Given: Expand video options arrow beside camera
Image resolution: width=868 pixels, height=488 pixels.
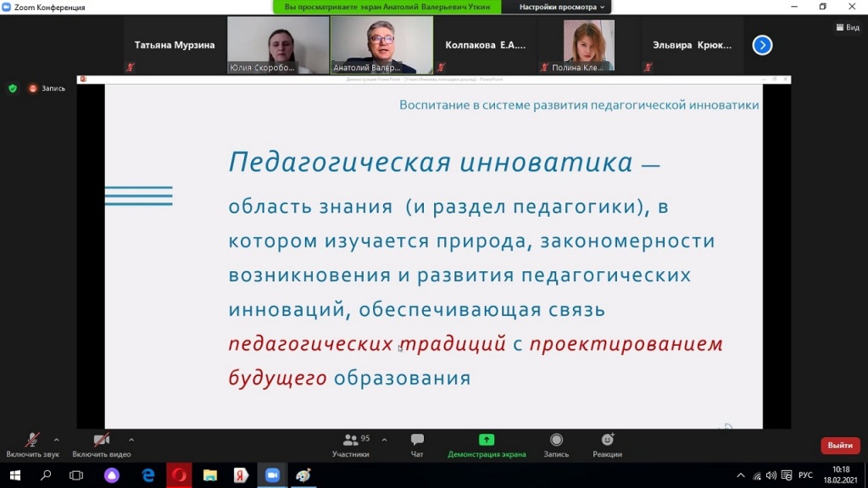Looking at the screenshot, I should coord(131,440).
